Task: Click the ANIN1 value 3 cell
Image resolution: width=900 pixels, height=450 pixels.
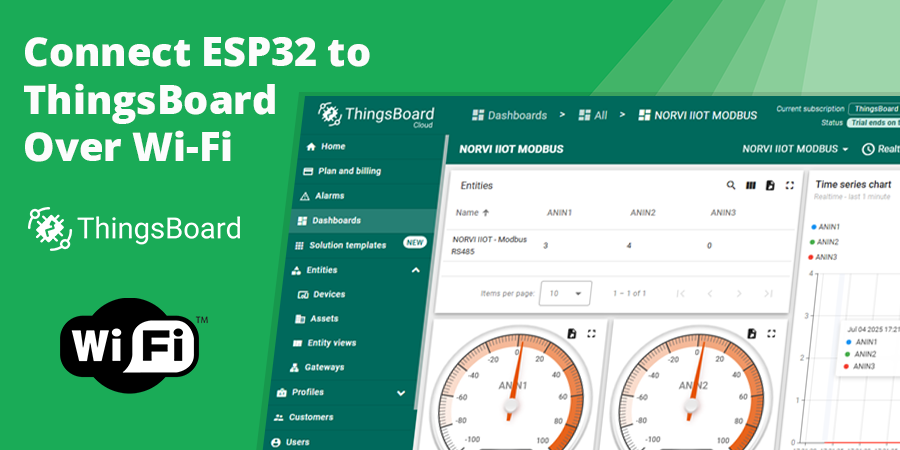Action: [x=545, y=245]
